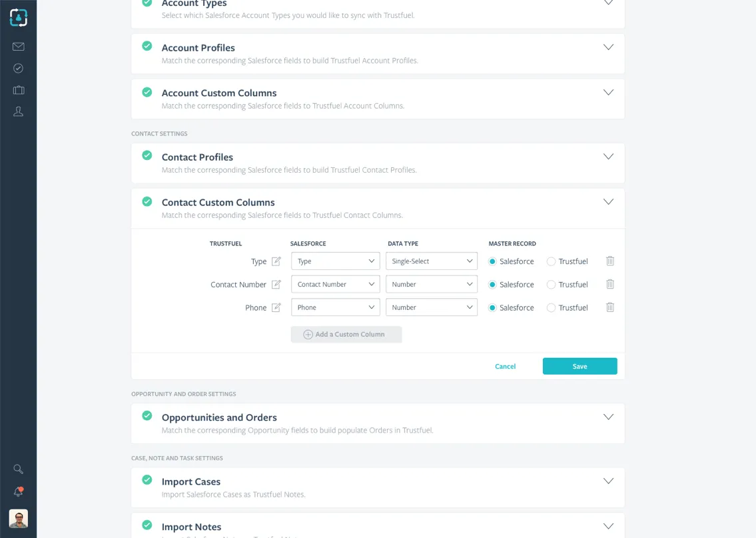This screenshot has height=538, width=756.
Task: Delete the Contact Number column row
Action: tap(610, 285)
